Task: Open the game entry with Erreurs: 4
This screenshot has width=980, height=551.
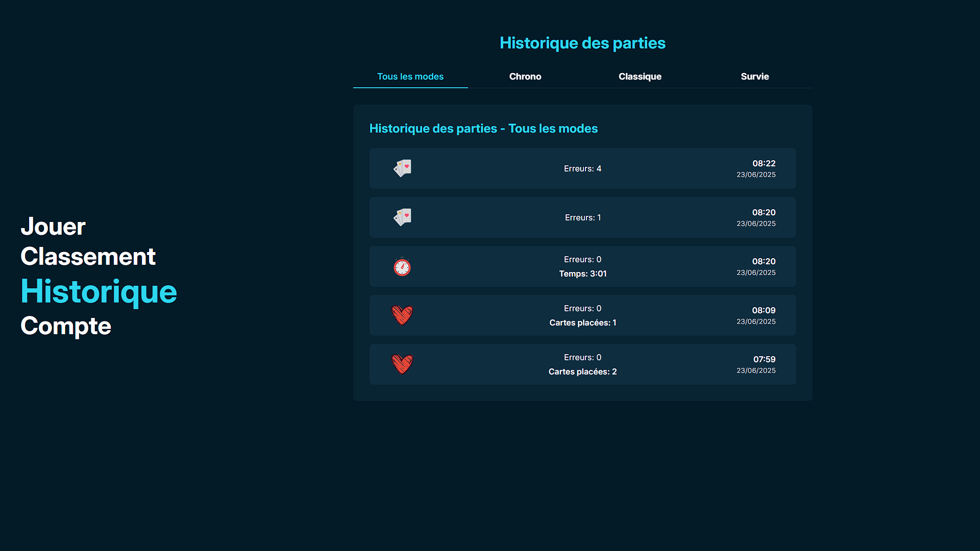Action: (x=582, y=168)
